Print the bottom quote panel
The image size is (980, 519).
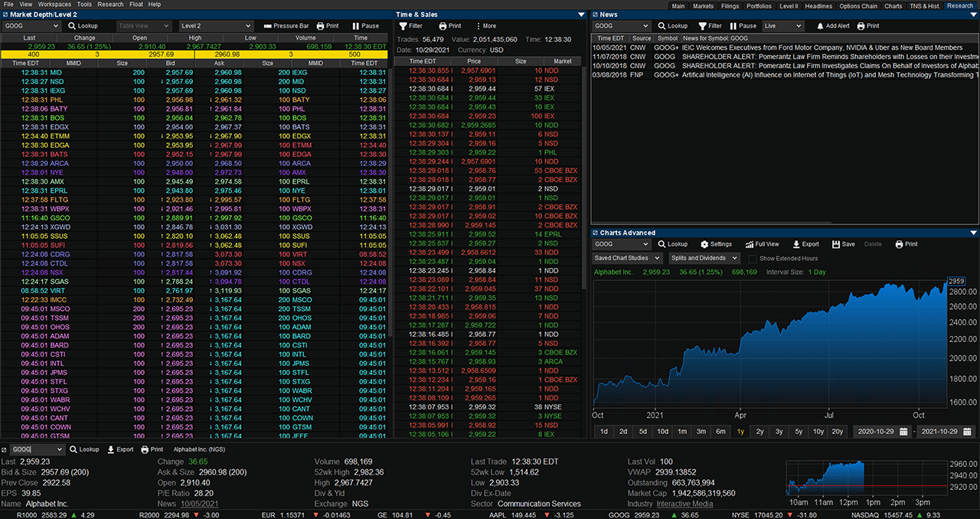152,449
